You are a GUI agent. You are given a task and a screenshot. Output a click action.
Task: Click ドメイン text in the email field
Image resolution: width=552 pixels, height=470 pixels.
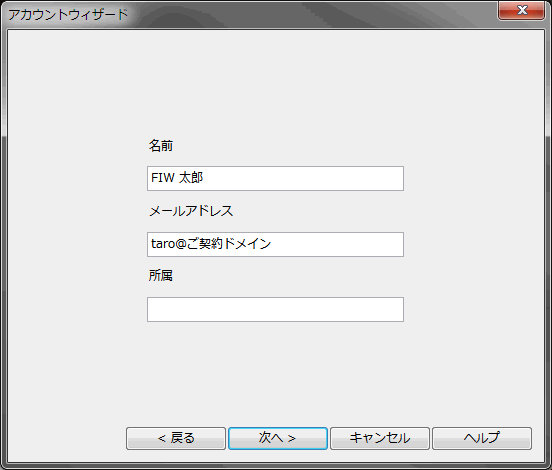tap(247, 244)
